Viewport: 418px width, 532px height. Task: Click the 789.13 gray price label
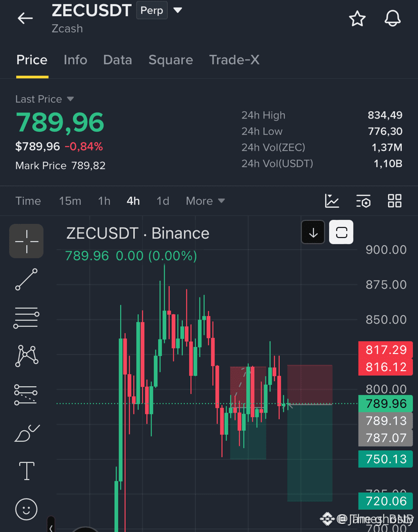pyautogui.click(x=386, y=421)
